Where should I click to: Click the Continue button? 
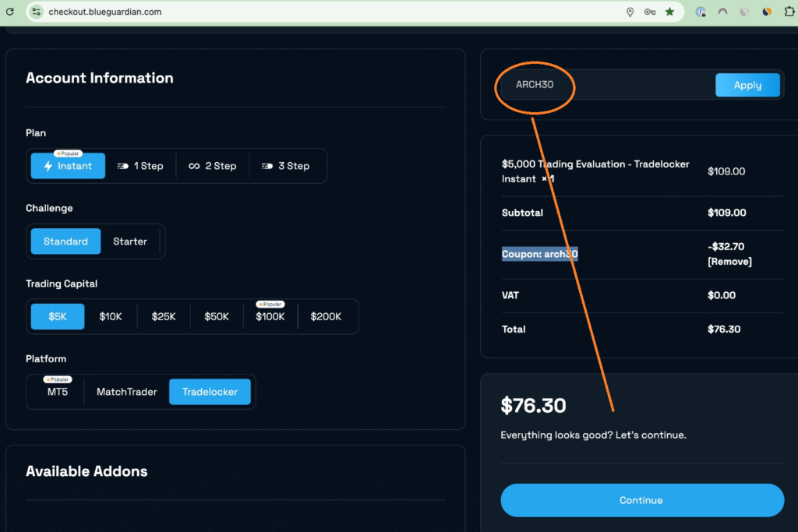pos(641,500)
